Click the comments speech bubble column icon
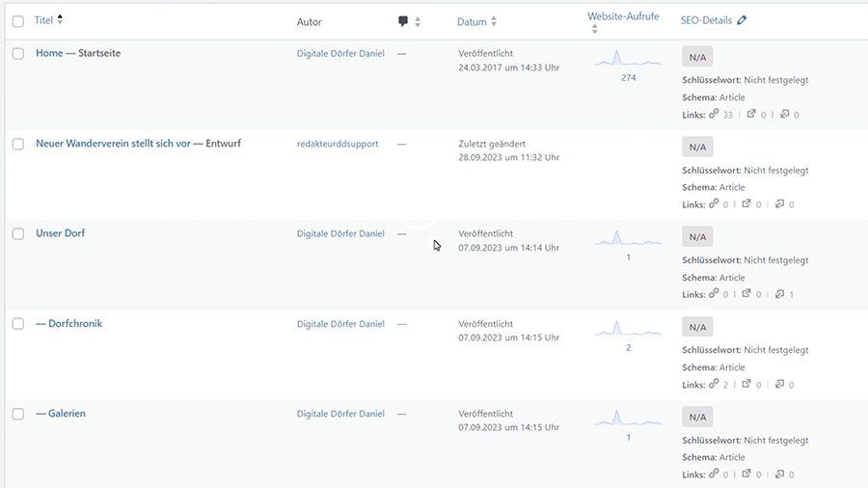 point(403,21)
